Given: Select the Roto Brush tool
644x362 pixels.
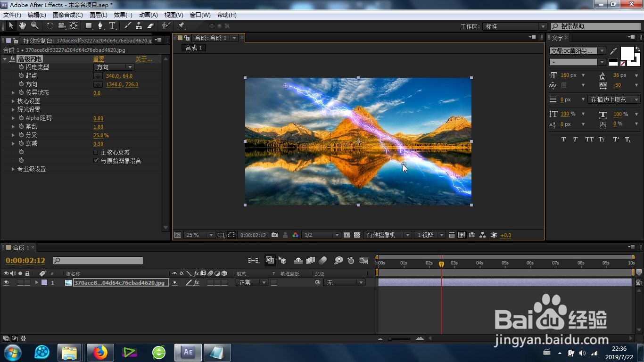Looking at the screenshot, I should coord(166,25).
